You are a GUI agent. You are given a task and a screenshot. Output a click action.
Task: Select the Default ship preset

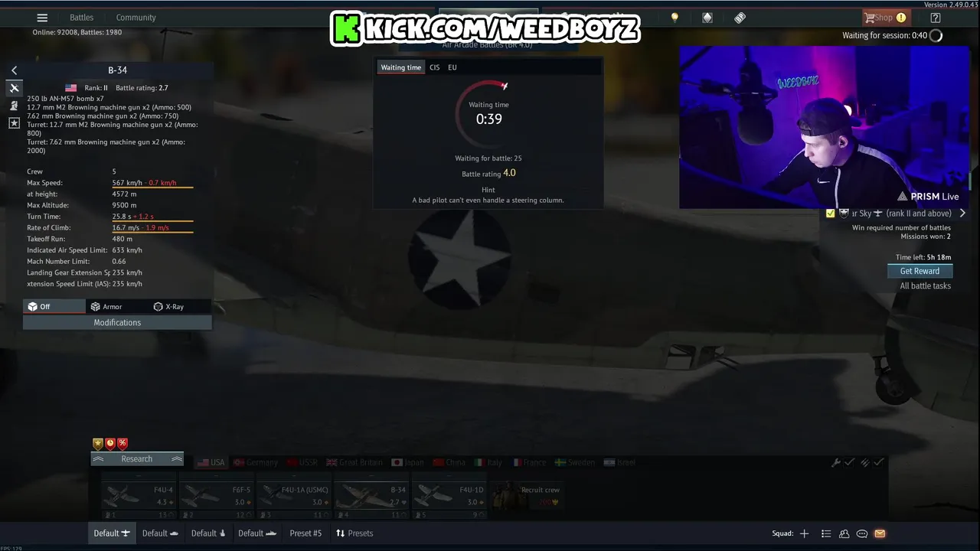point(257,533)
